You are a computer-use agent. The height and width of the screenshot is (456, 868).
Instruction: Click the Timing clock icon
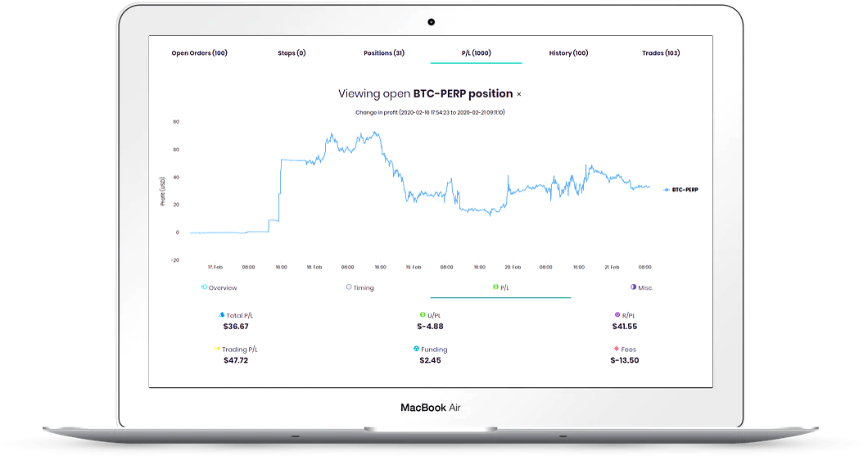tap(349, 287)
